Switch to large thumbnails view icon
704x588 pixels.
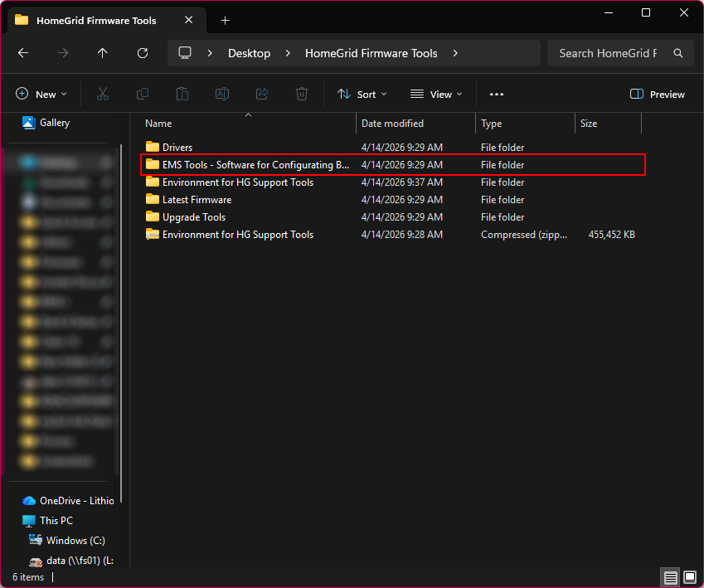[x=690, y=577]
